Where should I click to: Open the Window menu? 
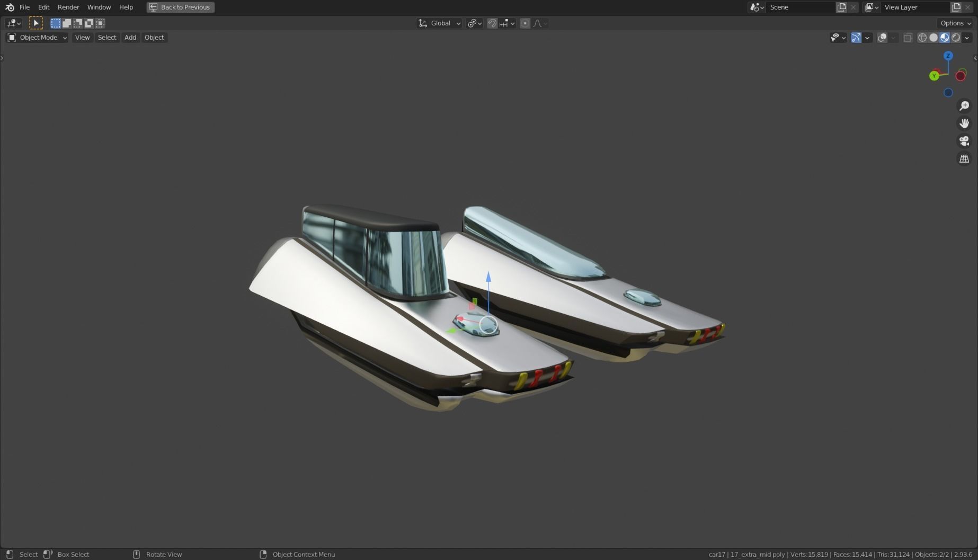coord(99,7)
